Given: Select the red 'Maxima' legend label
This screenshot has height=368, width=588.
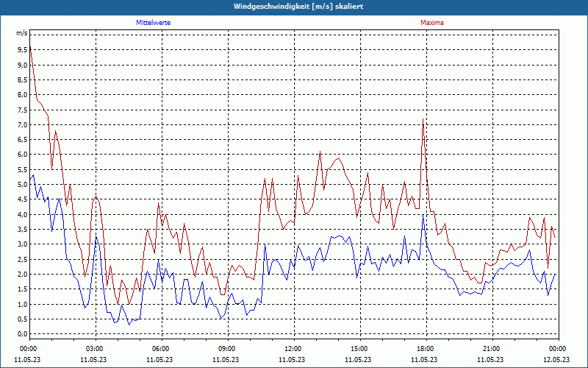Looking at the screenshot, I should point(432,23).
